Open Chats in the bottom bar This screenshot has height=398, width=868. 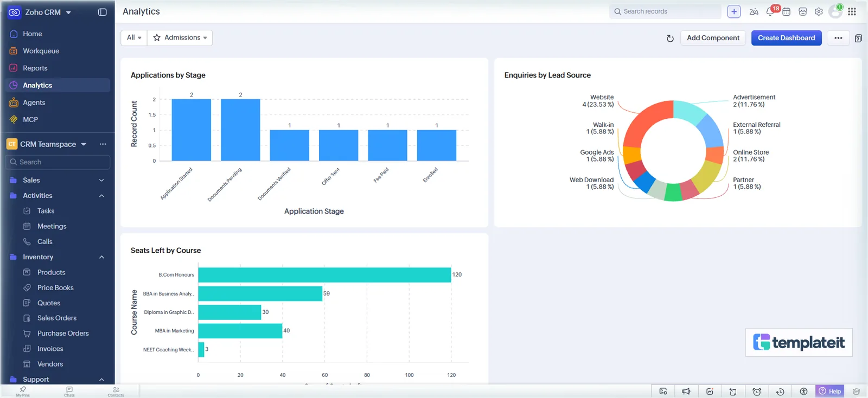[69, 391]
